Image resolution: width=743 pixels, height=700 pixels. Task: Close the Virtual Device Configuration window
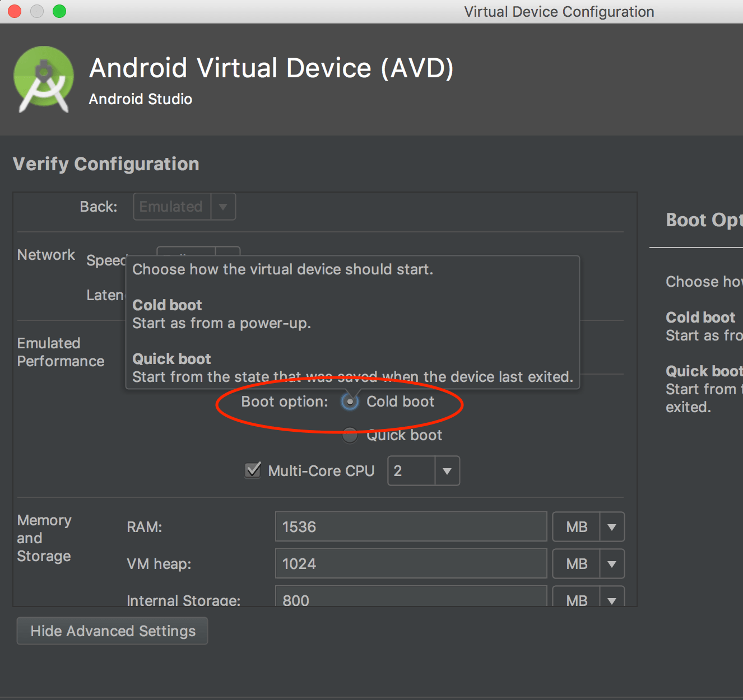(x=15, y=11)
